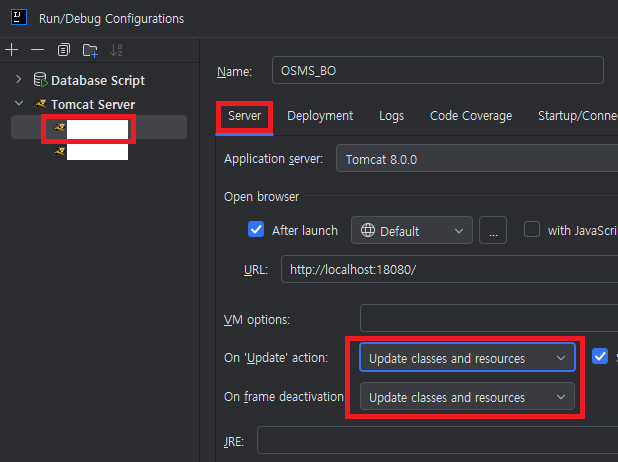The image size is (618, 462).
Task: Open the Logs tab
Action: click(x=391, y=116)
